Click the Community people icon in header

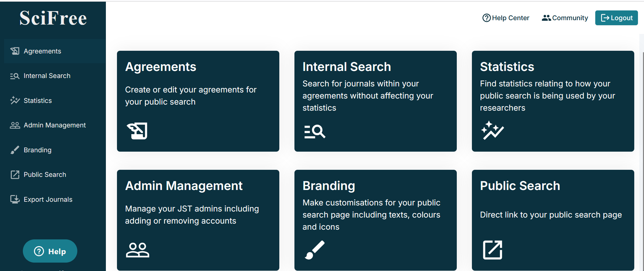pyautogui.click(x=546, y=18)
